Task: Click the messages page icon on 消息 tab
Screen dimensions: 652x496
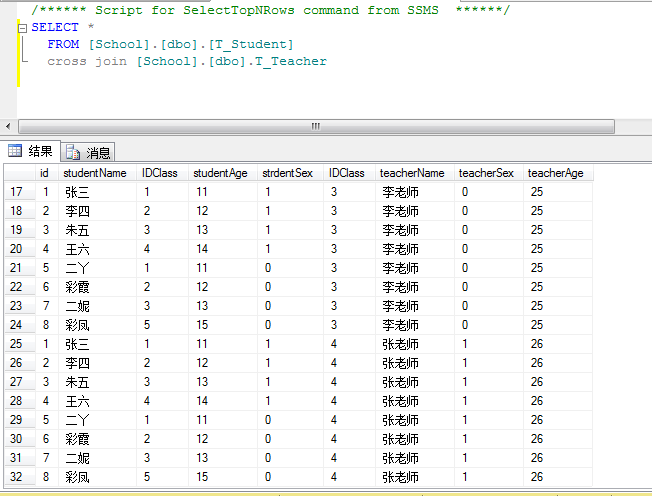Action: (x=73, y=153)
